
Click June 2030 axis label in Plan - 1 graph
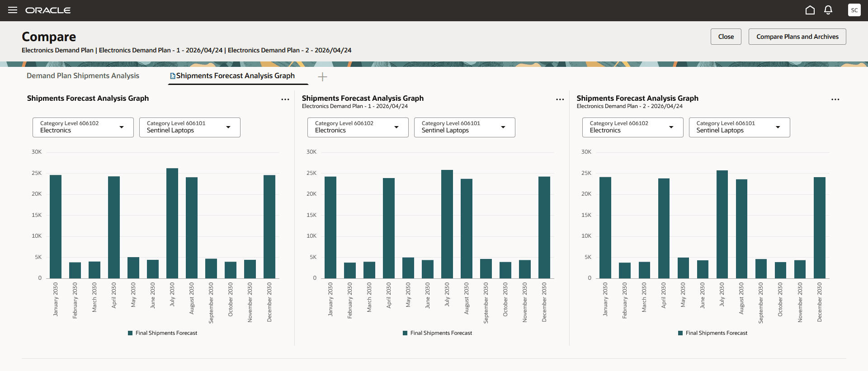point(428,296)
